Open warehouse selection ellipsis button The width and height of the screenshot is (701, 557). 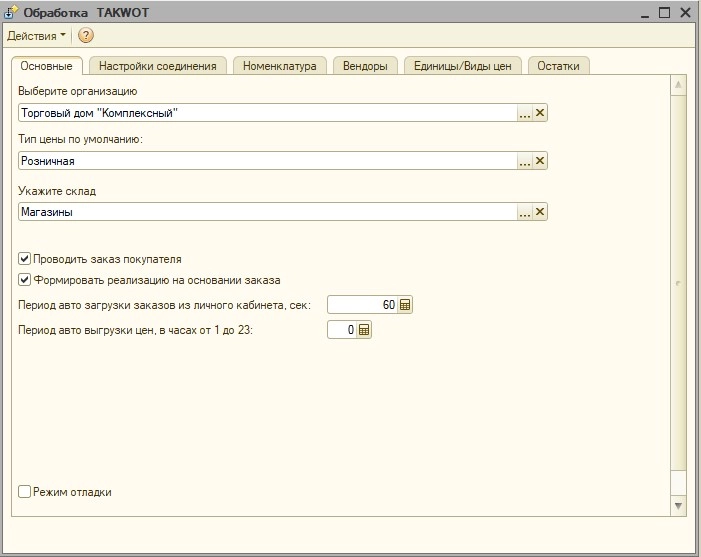click(524, 212)
